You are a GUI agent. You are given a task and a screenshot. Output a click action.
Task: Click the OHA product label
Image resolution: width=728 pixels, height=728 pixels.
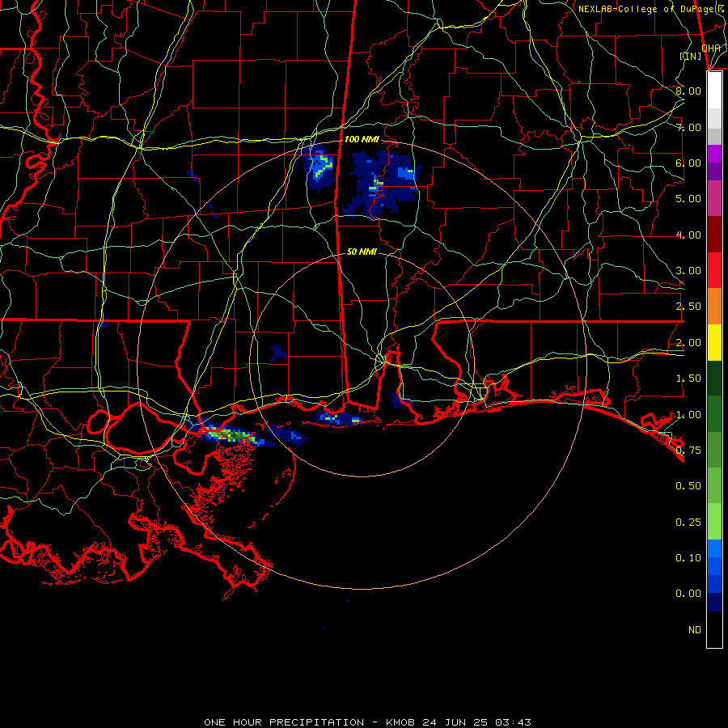(x=711, y=49)
